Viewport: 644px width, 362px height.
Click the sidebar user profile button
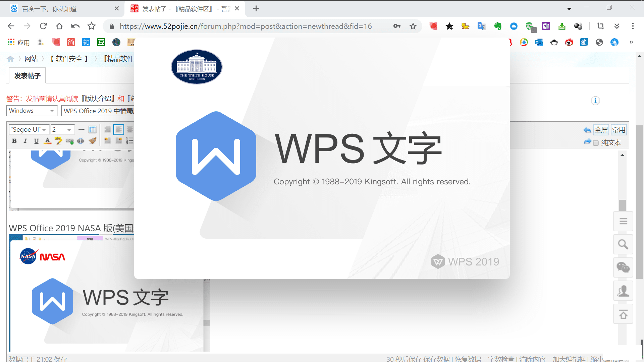[x=623, y=291]
